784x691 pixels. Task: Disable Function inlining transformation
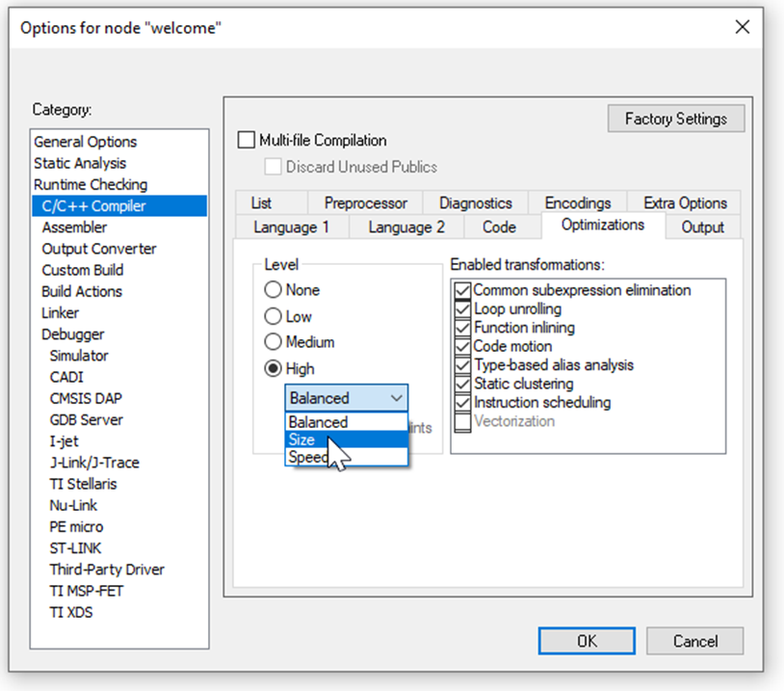462,328
